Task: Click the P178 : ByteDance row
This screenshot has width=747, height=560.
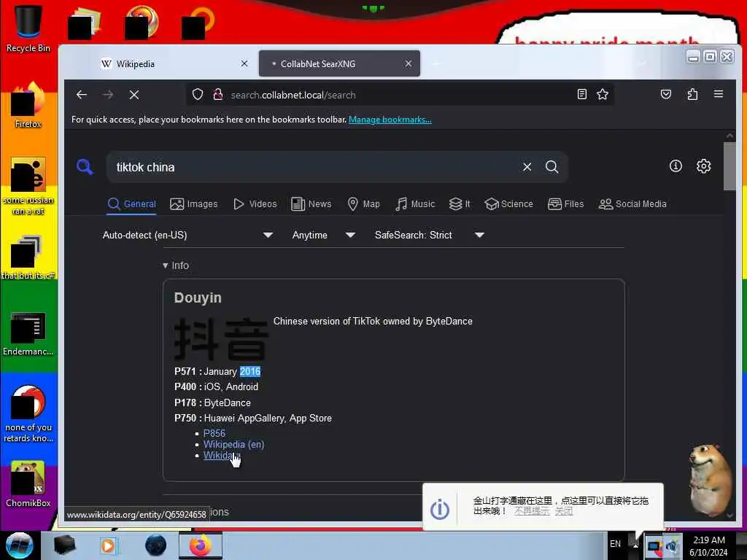Action: (212, 402)
